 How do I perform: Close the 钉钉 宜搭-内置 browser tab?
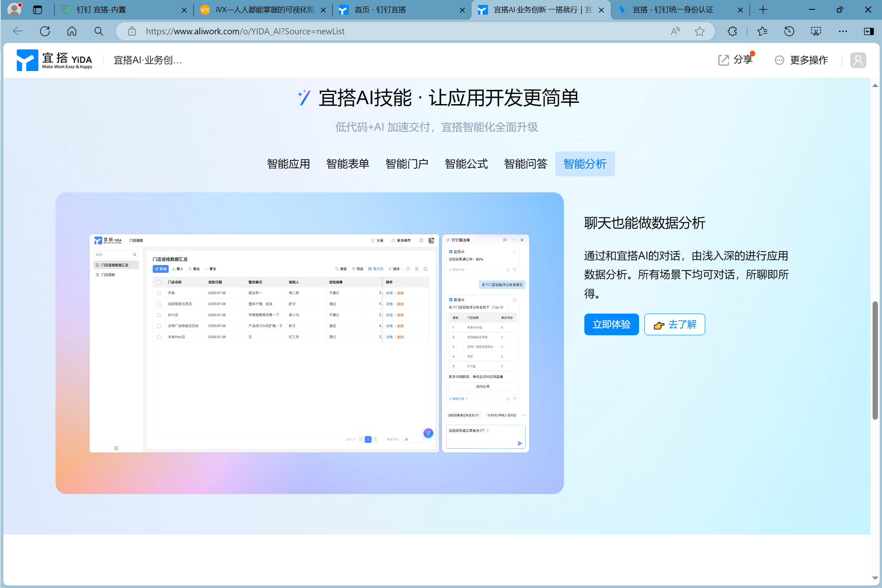point(184,10)
